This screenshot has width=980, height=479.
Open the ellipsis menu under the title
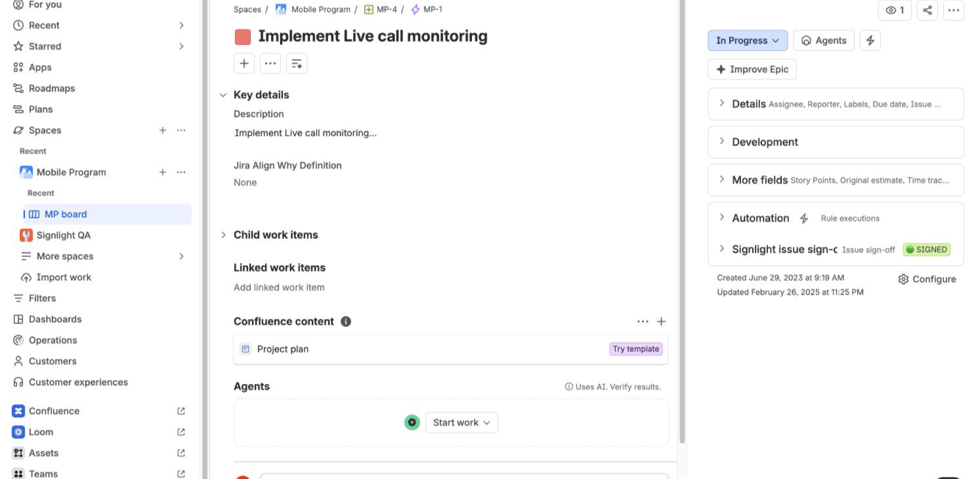271,64
